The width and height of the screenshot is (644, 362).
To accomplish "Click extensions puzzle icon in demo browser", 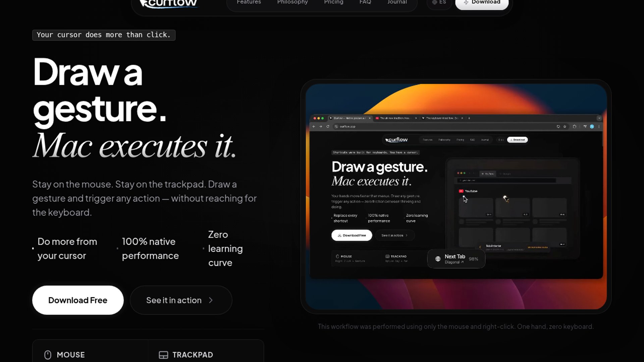I will point(575,126).
